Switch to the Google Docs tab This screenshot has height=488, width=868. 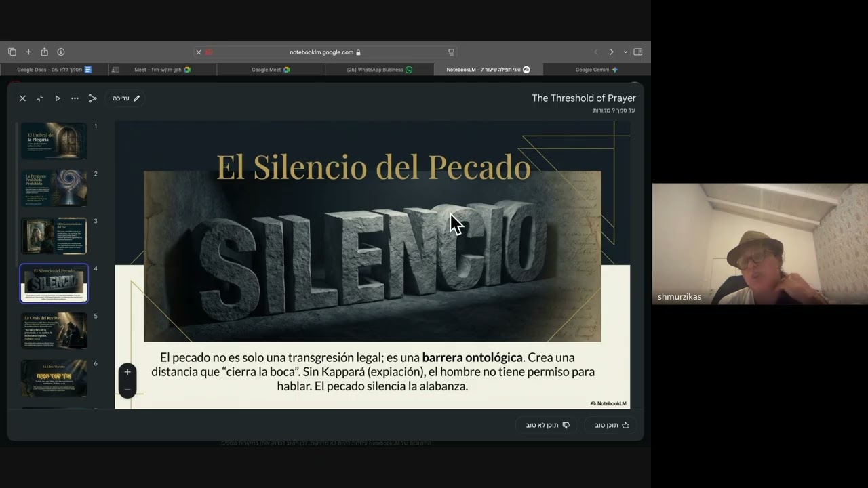tap(54, 70)
